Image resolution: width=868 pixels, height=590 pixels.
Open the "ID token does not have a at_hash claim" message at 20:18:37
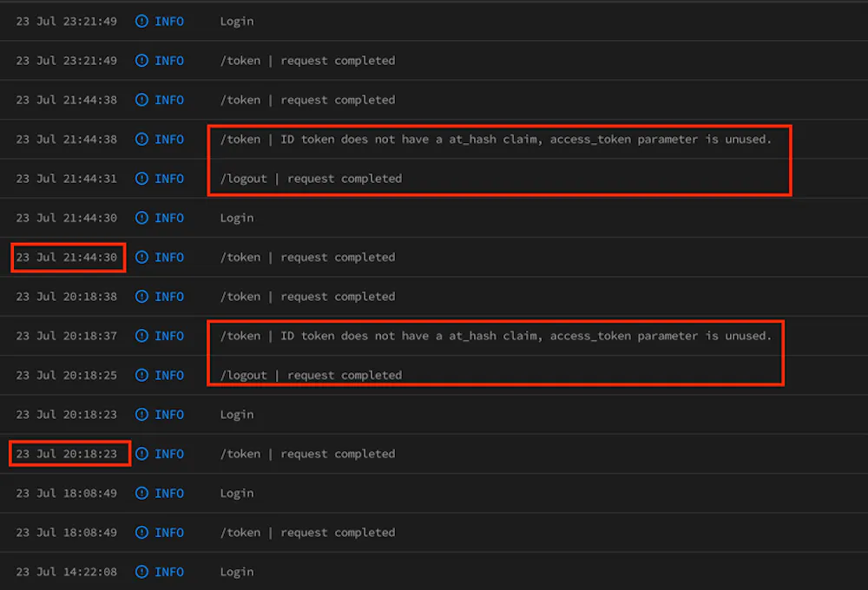click(496, 336)
